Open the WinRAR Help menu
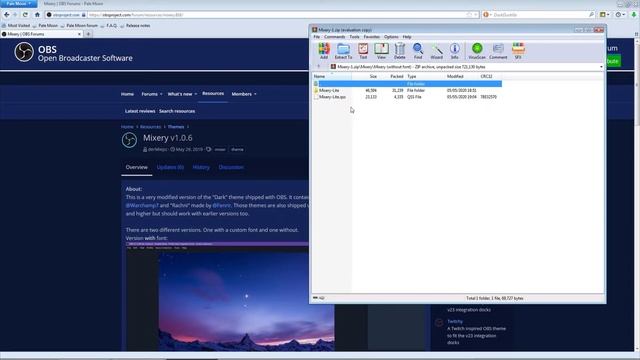Viewport: 640px width, 360px height. click(407, 37)
